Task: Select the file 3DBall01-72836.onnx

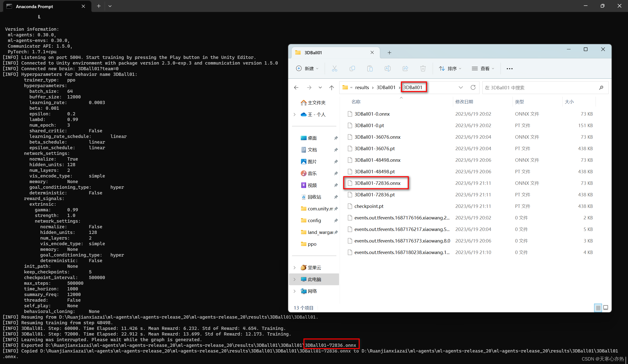Action: [378, 183]
